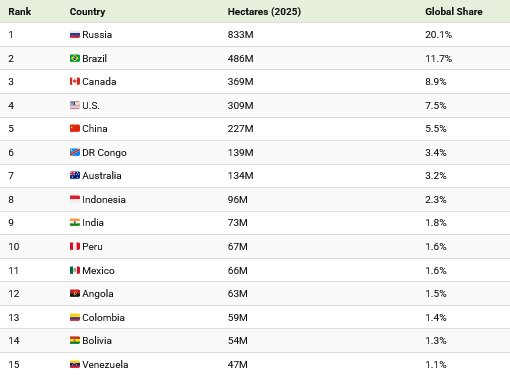Click the Mexico flag icon

75,270
